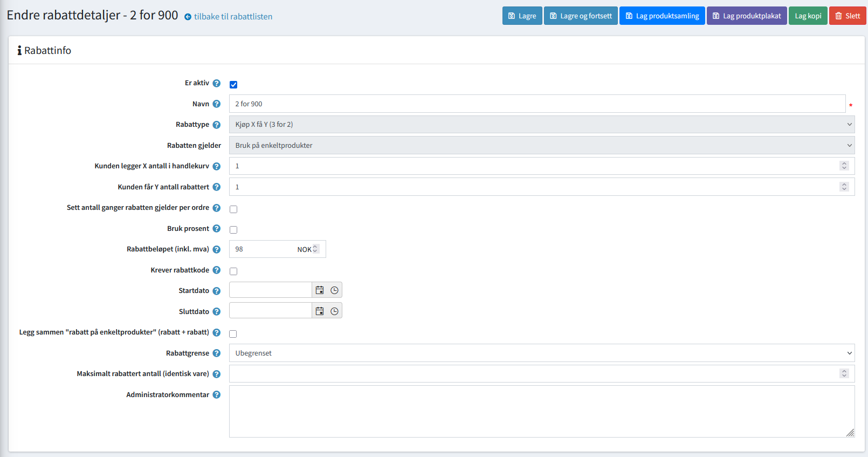
Task: Open the Sluttdato clock time picker
Action: coord(334,311)
